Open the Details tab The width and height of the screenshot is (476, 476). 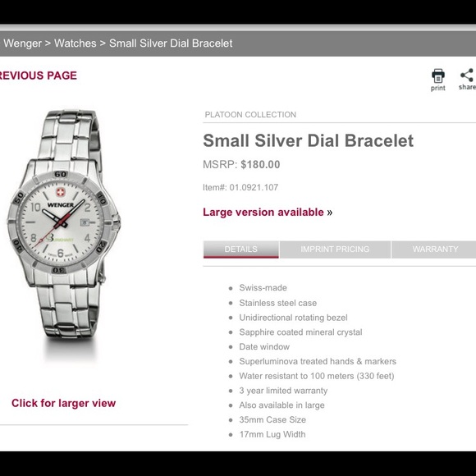tap(241, 249)
